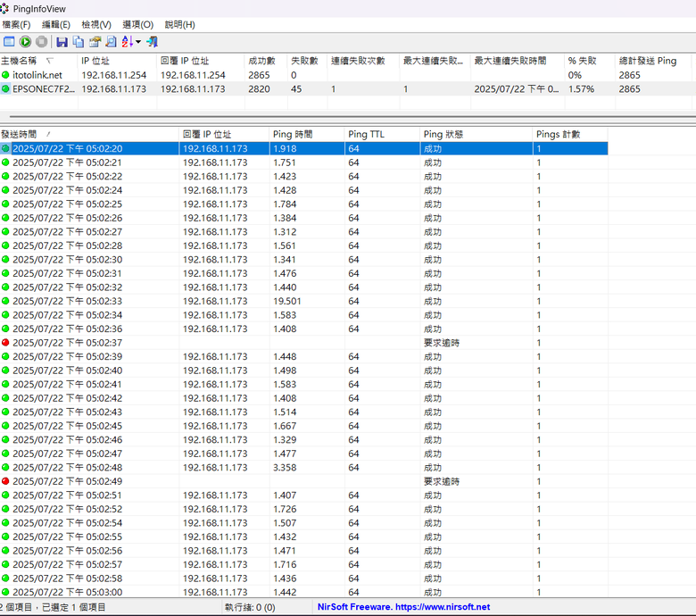Sort lower pane by Pings 計數 header
The image size is (696, 616).
click(570, 134)
